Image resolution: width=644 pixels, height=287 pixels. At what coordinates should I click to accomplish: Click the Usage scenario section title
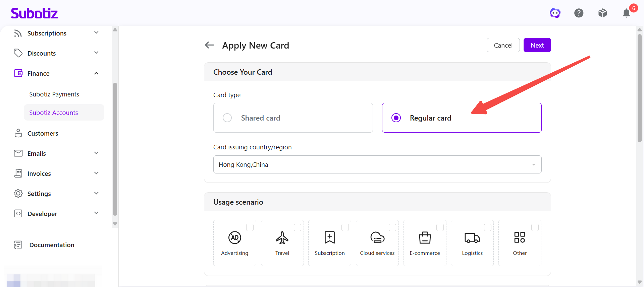pyautogui.click(x=238, y=202)
